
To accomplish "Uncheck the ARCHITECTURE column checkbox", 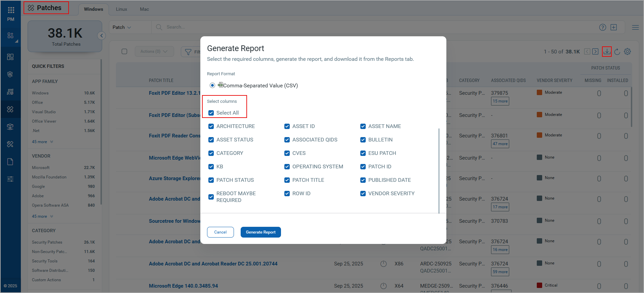I will click(211, 126).
